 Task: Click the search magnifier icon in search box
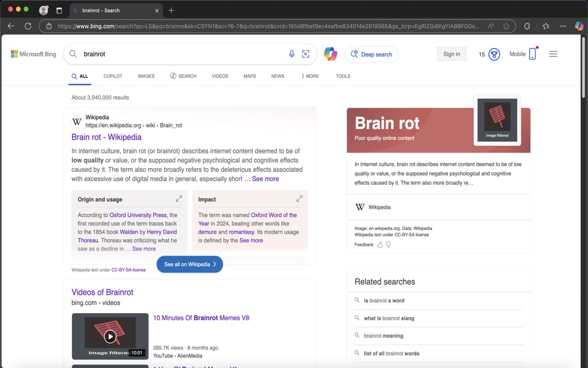(x=73, y=54)
